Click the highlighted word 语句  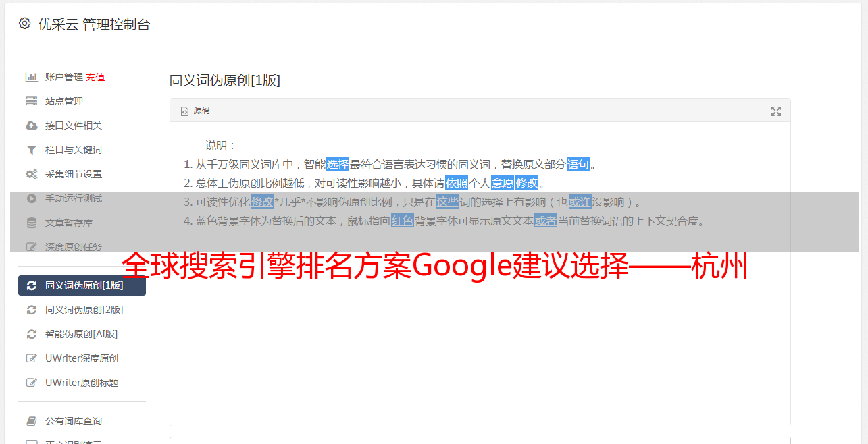(x=578, y=164)
